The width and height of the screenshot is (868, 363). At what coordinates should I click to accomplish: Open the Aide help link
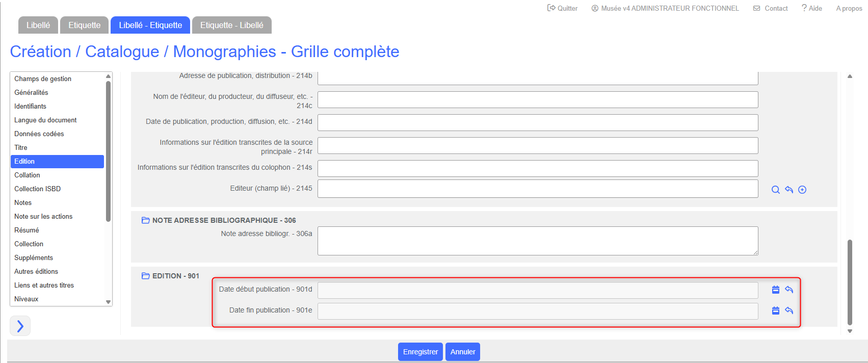click(811, 8)
